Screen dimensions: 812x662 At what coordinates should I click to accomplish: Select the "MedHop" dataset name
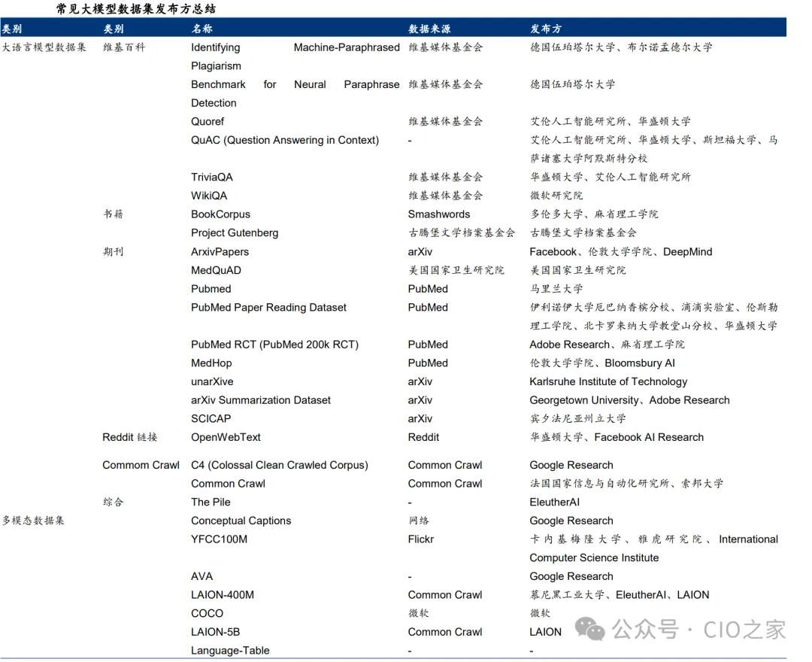pyautogui.click(x=211, y=363)
